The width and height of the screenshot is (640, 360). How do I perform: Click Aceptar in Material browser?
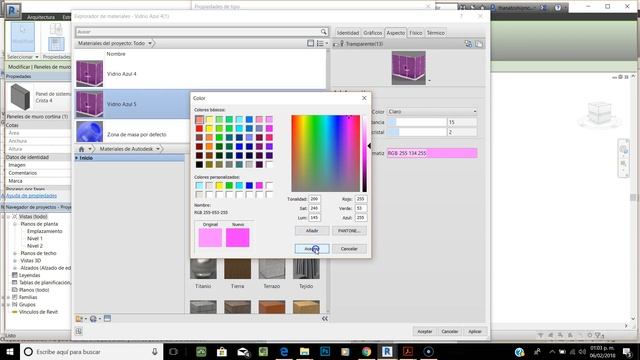pos(424,331)
